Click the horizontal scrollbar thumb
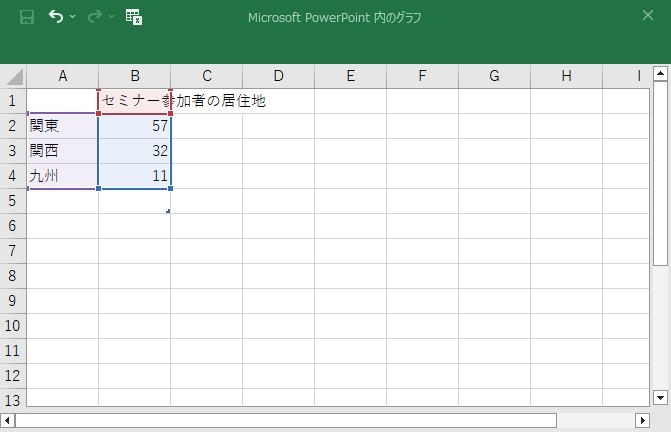The height and width of the screenshot is (432, 671). click(286, 420)
